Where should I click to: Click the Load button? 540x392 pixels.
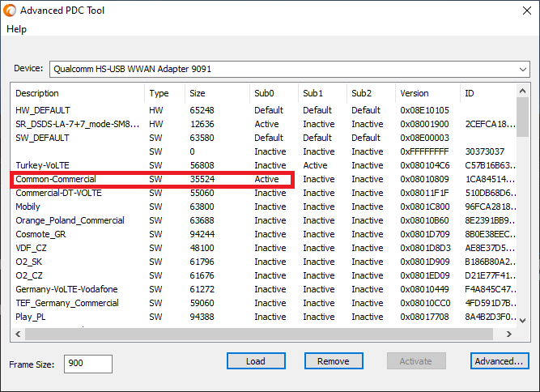coord(256,361)
